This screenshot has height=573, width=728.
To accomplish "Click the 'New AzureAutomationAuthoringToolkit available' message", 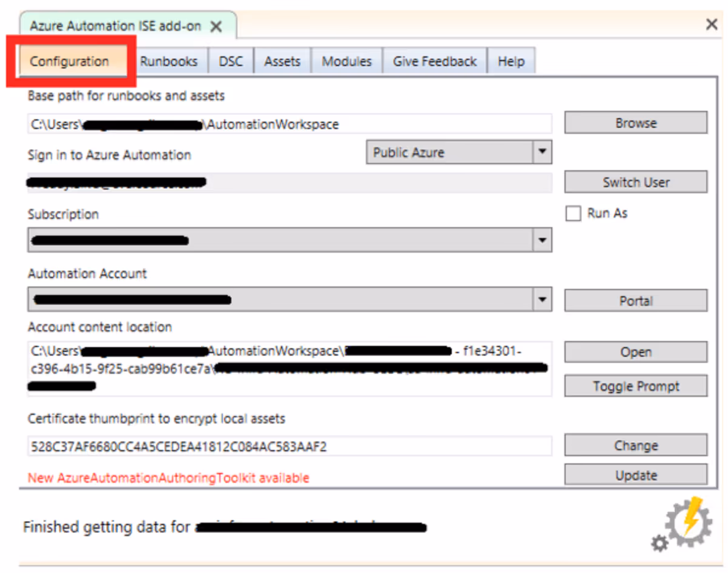I will 169,478.
